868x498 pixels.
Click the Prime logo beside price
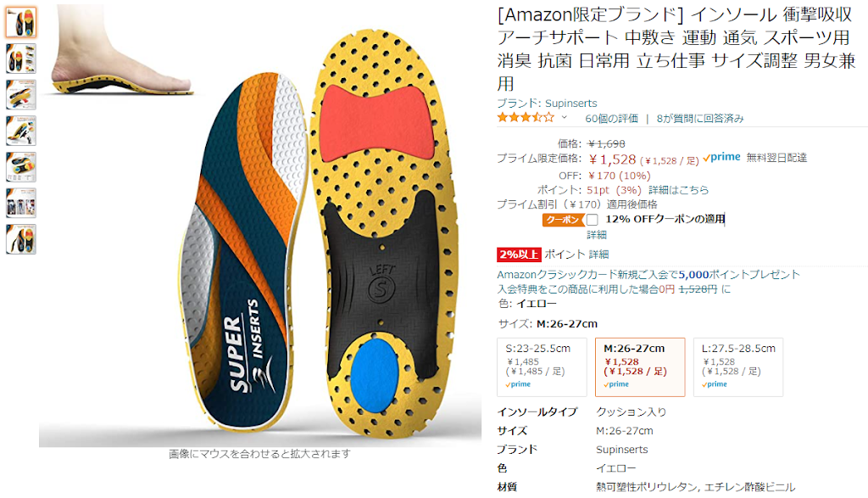click(x=722, y=157)
